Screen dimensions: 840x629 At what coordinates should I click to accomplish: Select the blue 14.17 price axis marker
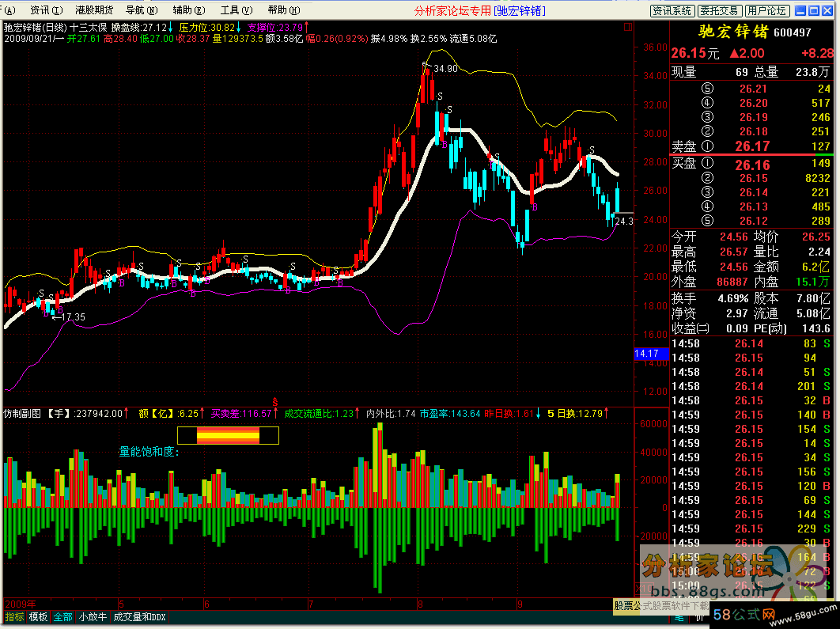(x=652, y=354)
